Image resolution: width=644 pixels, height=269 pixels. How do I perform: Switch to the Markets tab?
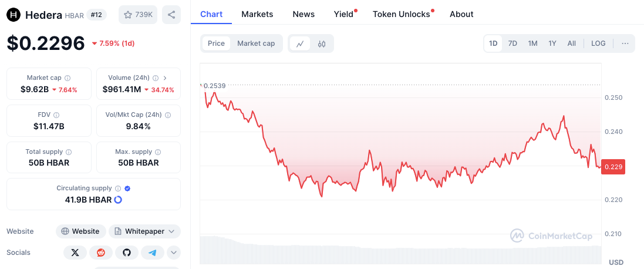(x=257, y=14)
